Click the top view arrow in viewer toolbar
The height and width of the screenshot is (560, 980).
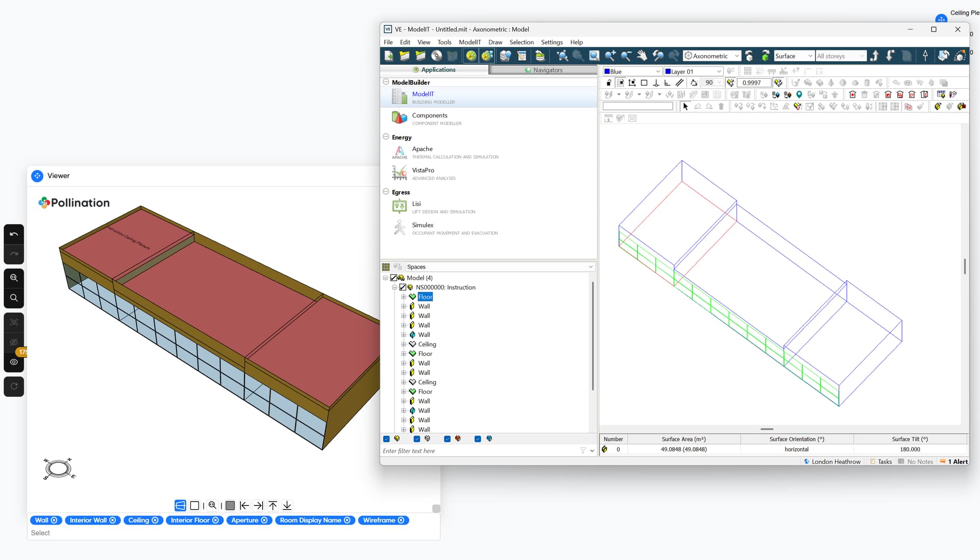tap(273, 505)
